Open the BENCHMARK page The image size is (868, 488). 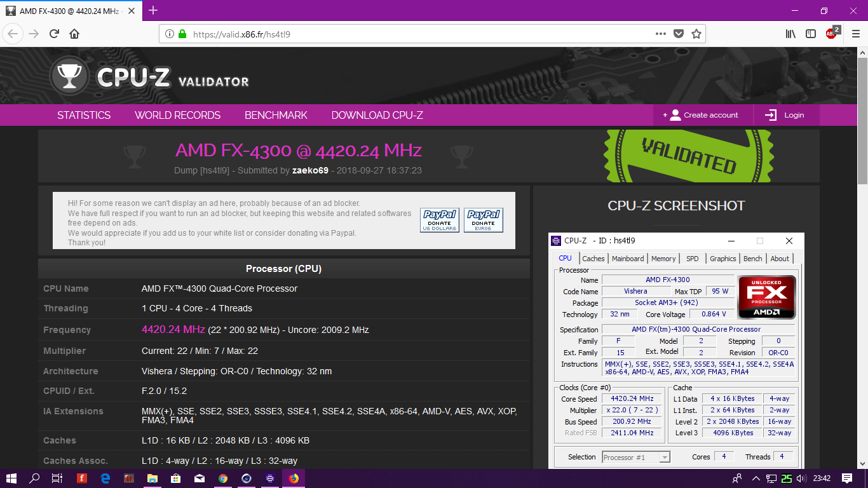[276, 115]
